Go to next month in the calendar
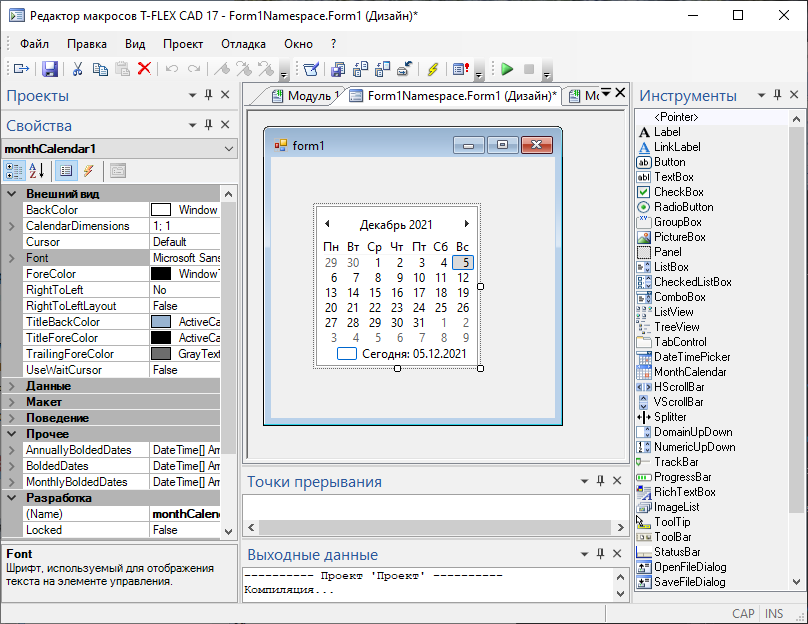 tap(466, 224)
